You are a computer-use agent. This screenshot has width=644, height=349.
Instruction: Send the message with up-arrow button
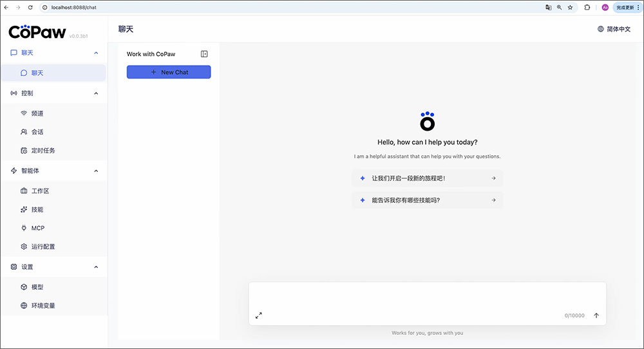pyautogui.click(x=596, y=316)
